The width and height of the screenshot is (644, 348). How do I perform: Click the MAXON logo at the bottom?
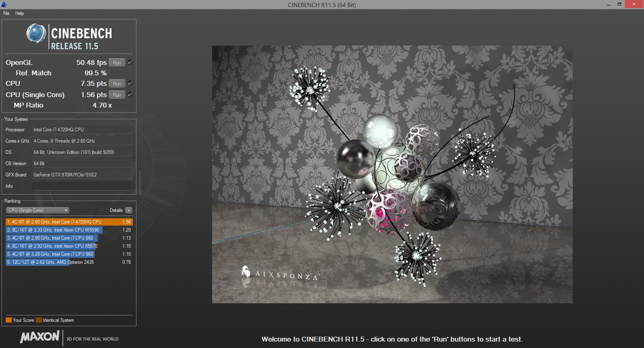[40, 337]
